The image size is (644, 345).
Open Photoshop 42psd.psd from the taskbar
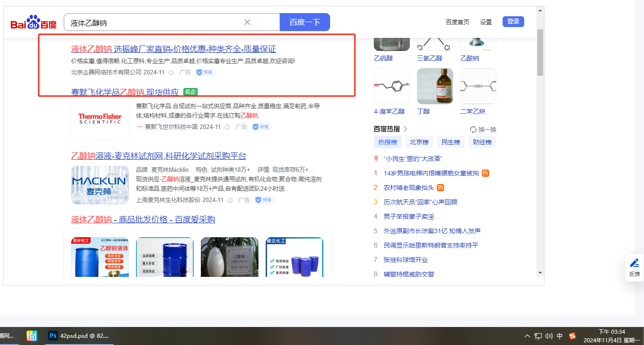pos(79,336)
